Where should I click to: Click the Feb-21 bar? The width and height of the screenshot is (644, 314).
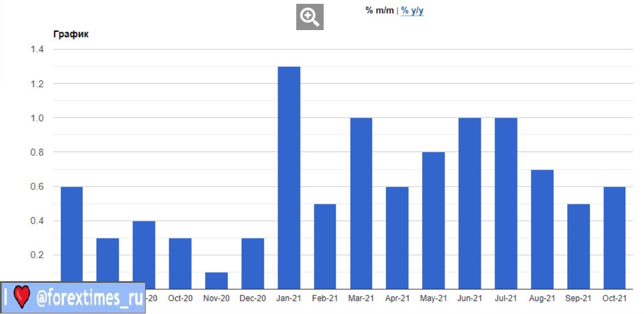(x=325, y=246)
